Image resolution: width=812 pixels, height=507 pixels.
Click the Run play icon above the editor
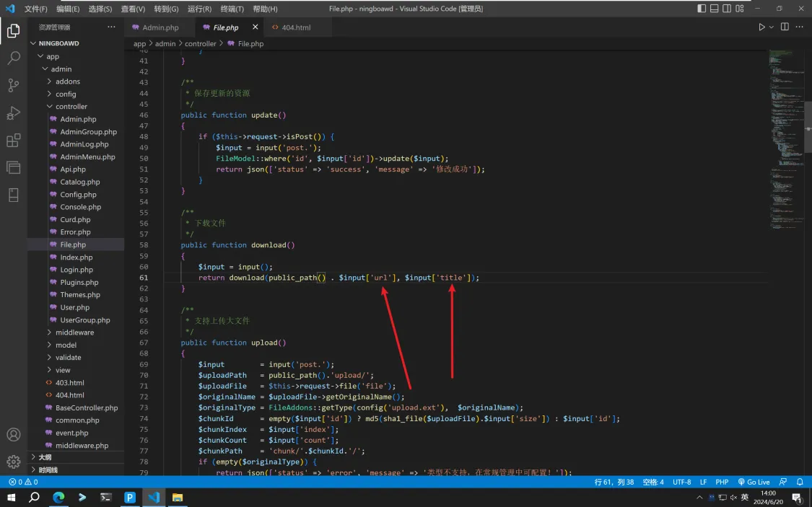click(x=761, y=27)
